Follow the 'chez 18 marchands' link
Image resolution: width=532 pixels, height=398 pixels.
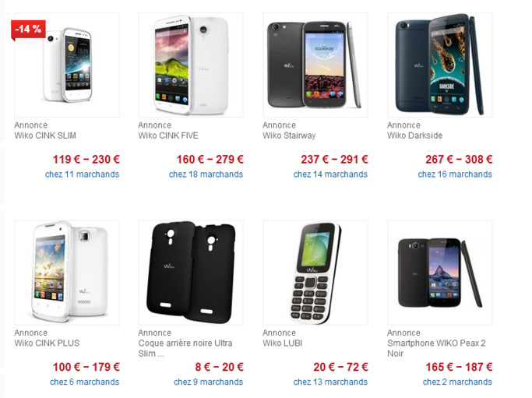coord(206,174)
